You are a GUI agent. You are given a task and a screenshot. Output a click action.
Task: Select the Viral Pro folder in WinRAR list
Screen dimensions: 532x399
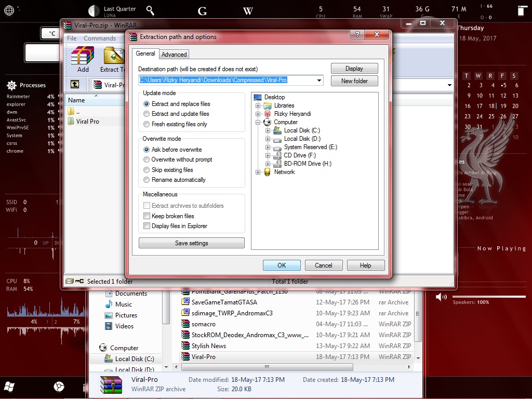[x=84, y=122]
